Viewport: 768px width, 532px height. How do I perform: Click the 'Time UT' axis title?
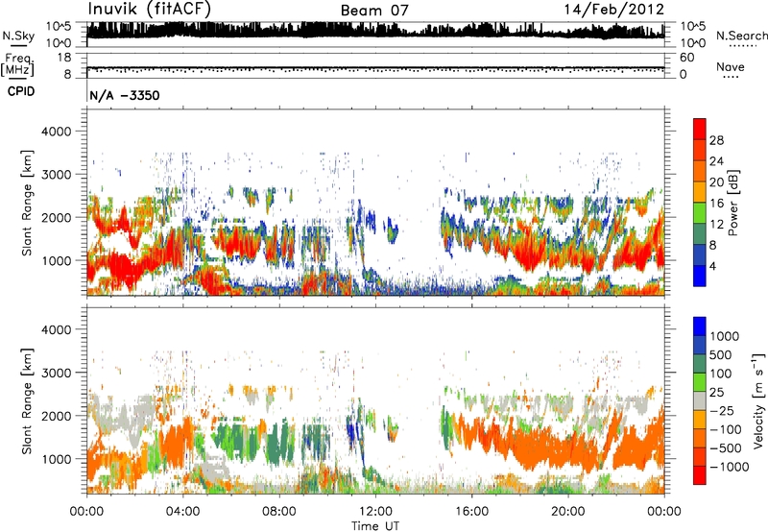click(375, 526)
